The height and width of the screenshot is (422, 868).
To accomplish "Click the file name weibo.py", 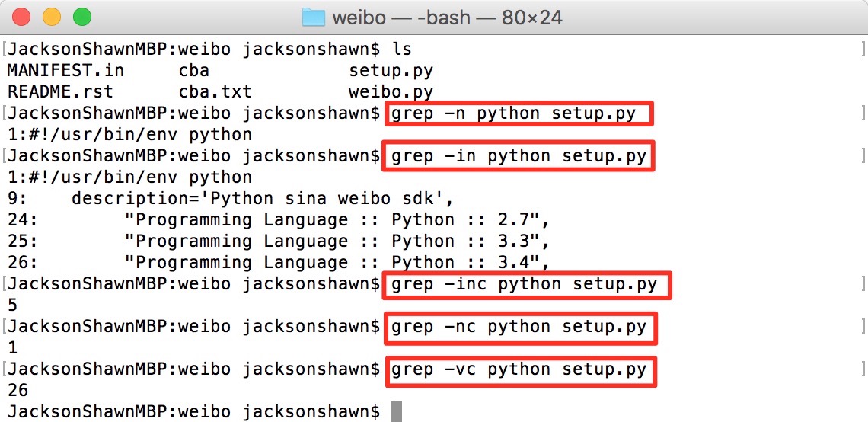I will pyautogui.click(x=391, y=91).
